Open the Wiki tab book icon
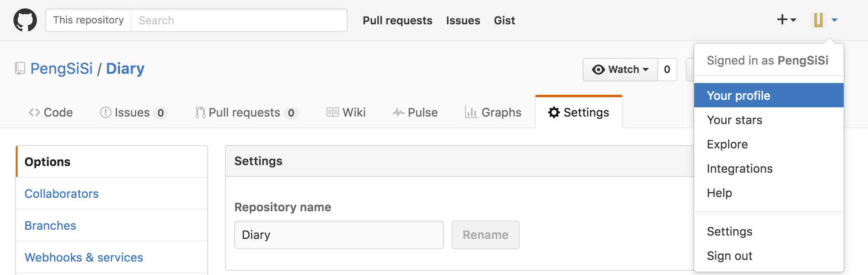This screenshot has height=275, width=868. tap(333, 112)
